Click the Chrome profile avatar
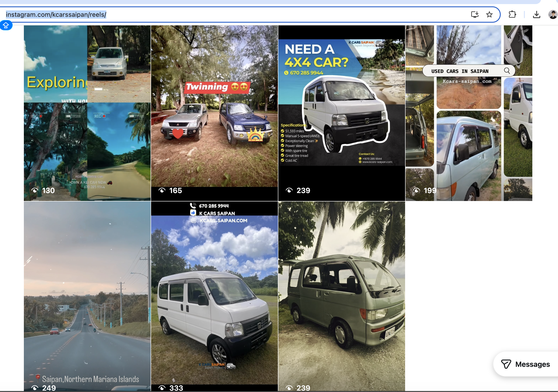This screenshot has width=558, height=392. [552, 15]
